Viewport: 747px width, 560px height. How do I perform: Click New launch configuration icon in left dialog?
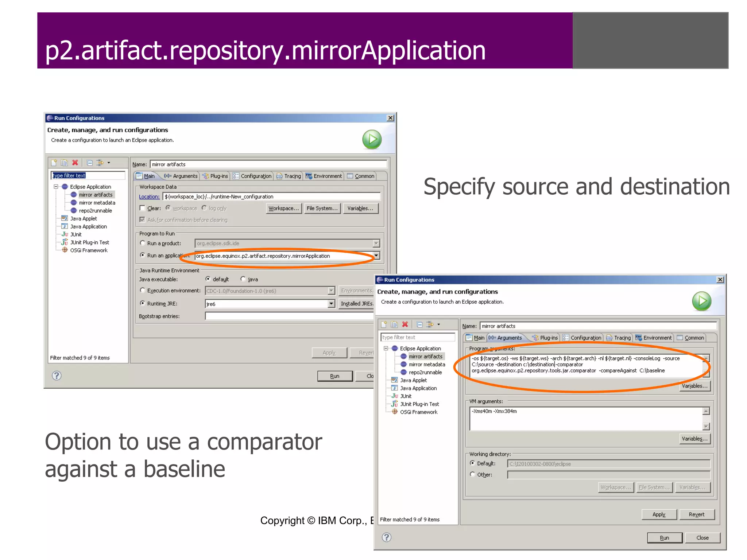tap(54, 163)
